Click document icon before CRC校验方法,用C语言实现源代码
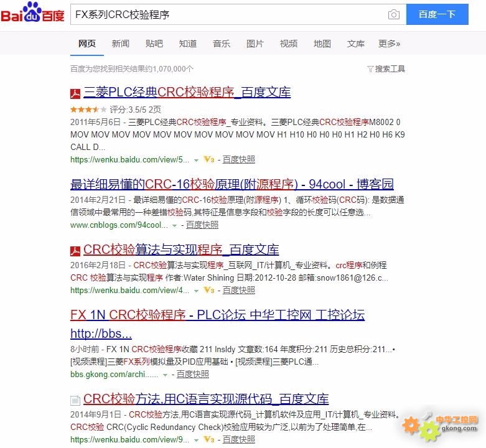486x448 pixels. point(75,400)
